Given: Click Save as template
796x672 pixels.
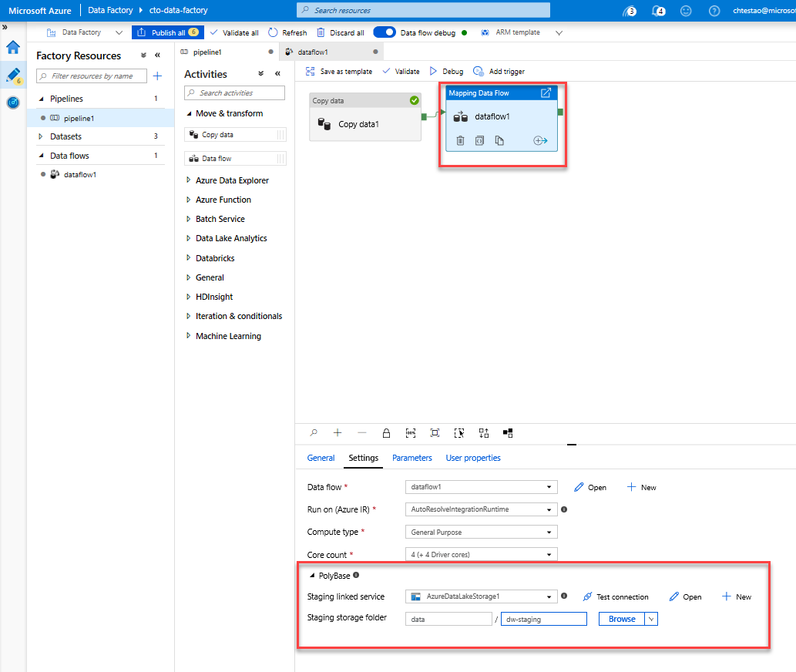Looking at the screenshot, I should click(x=338, y=72).
